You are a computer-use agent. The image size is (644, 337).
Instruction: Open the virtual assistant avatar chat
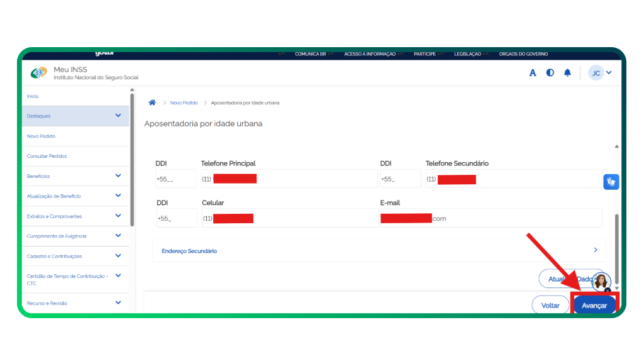(x=601, y=282)
